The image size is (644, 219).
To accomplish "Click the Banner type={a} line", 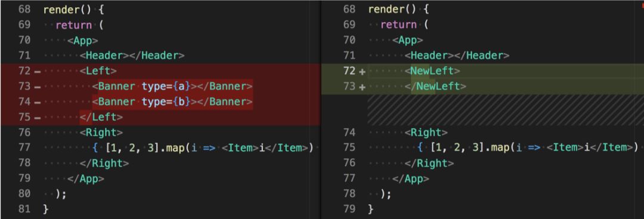I will pos(172,86).
